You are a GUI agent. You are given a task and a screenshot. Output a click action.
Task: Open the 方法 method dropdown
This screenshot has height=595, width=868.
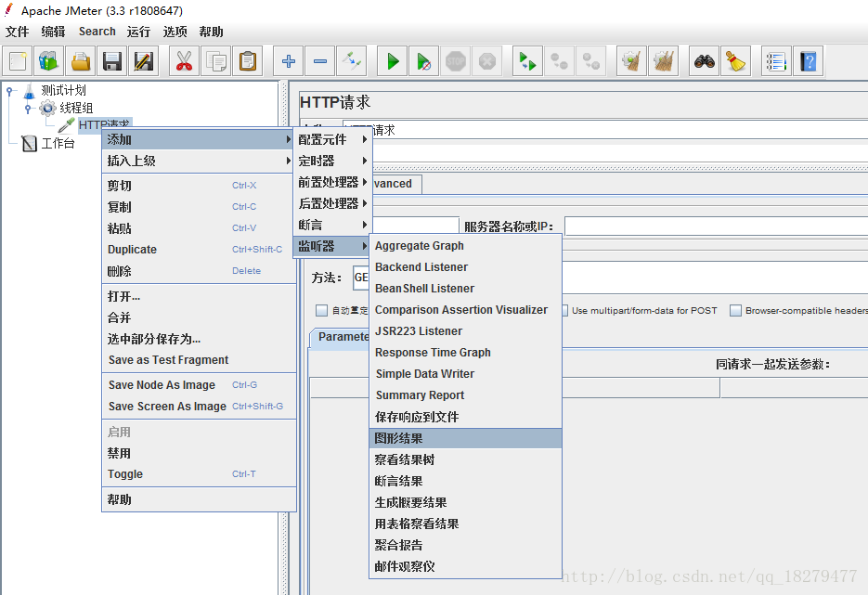361,278
